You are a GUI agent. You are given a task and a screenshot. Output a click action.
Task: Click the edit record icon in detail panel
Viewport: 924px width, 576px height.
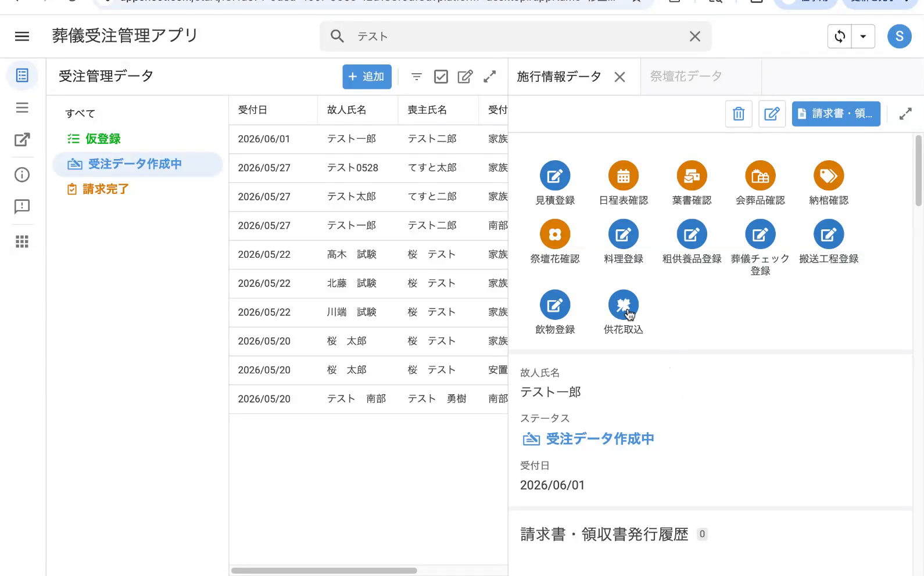pos(772,114)
